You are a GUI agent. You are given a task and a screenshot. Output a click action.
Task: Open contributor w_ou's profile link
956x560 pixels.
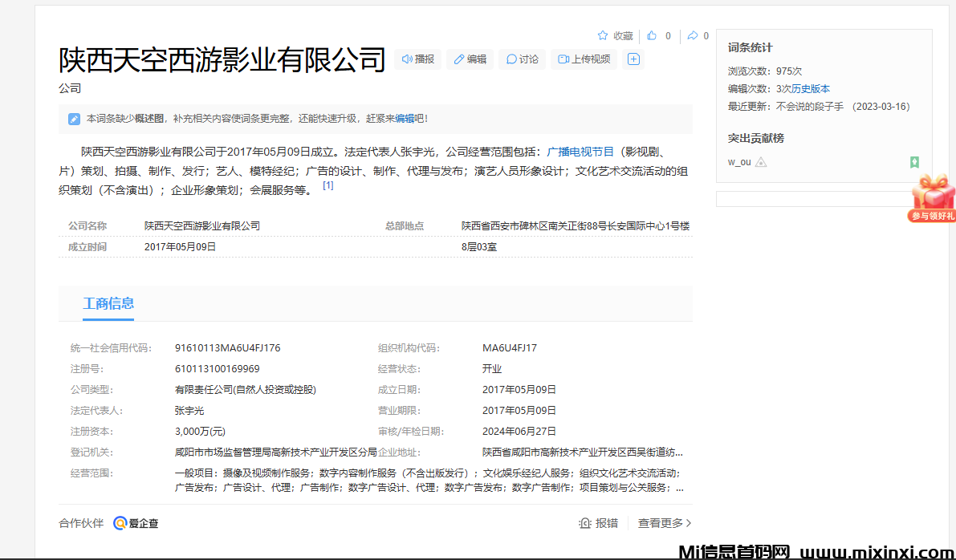coord(739,161)
